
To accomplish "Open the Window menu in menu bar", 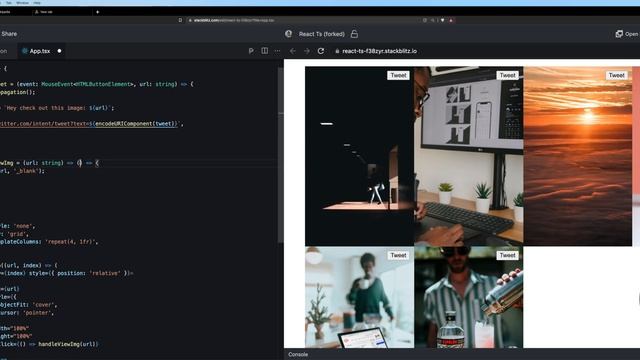I will [x=22, y=2].
